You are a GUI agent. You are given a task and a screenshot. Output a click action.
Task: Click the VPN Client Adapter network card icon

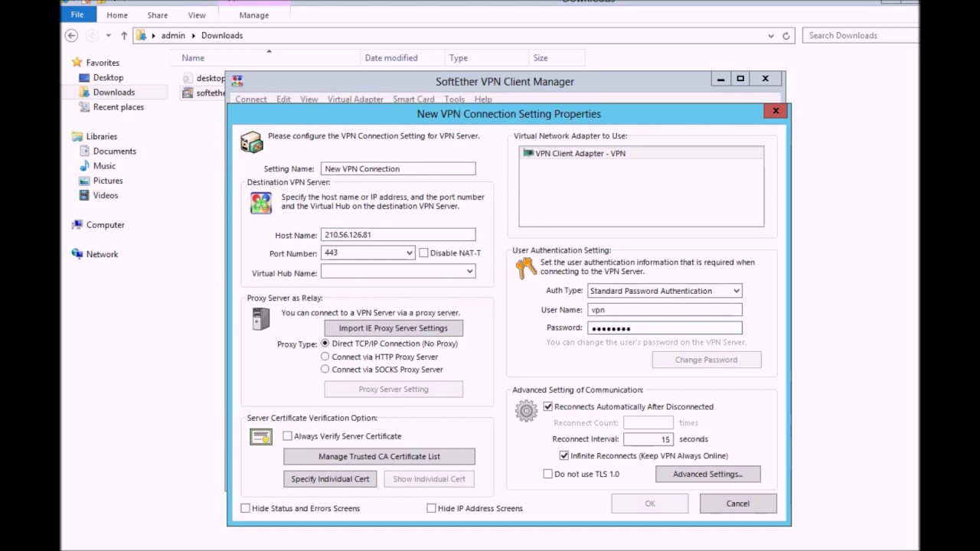coord(528,153)
